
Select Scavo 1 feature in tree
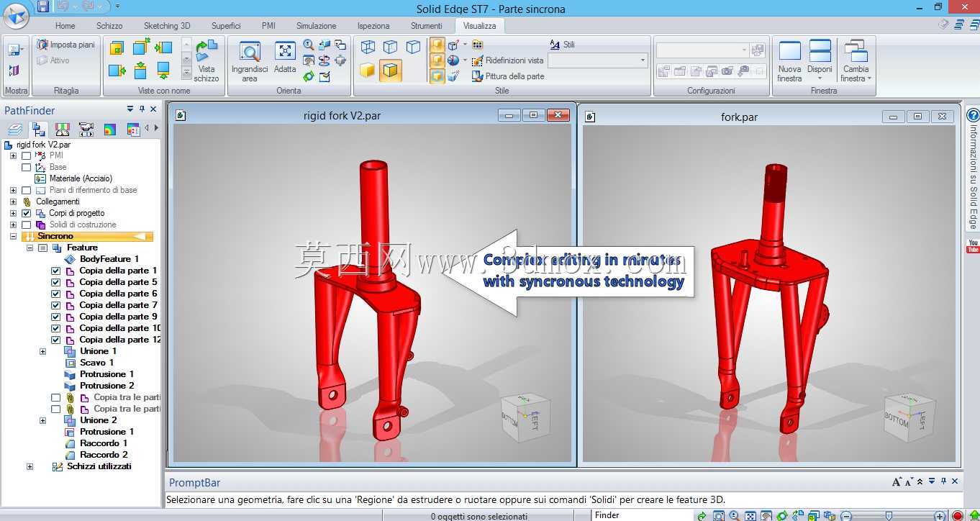[x=96, y=363]
